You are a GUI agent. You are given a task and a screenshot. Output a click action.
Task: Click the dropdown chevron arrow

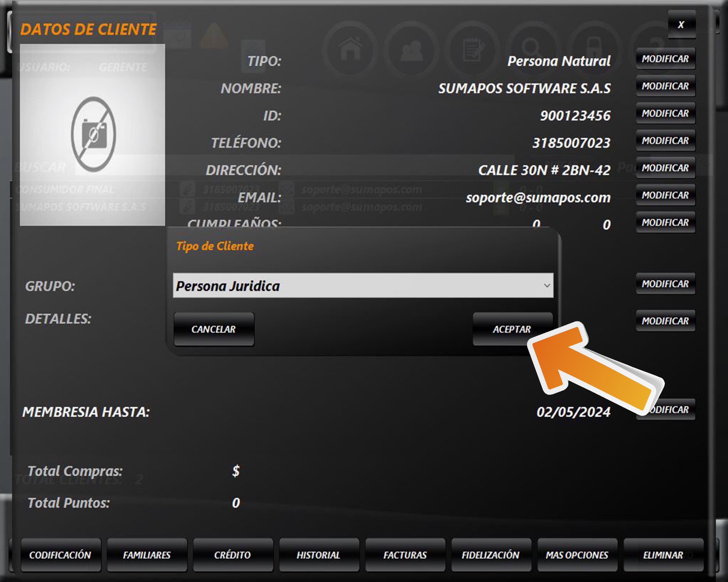click(547, 286)
